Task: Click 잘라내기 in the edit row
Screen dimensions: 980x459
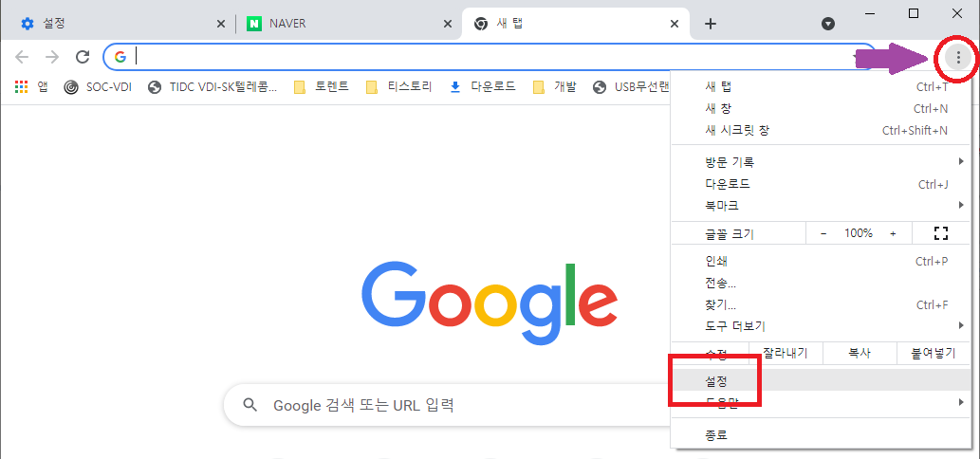Action: (x=785, y=354)
